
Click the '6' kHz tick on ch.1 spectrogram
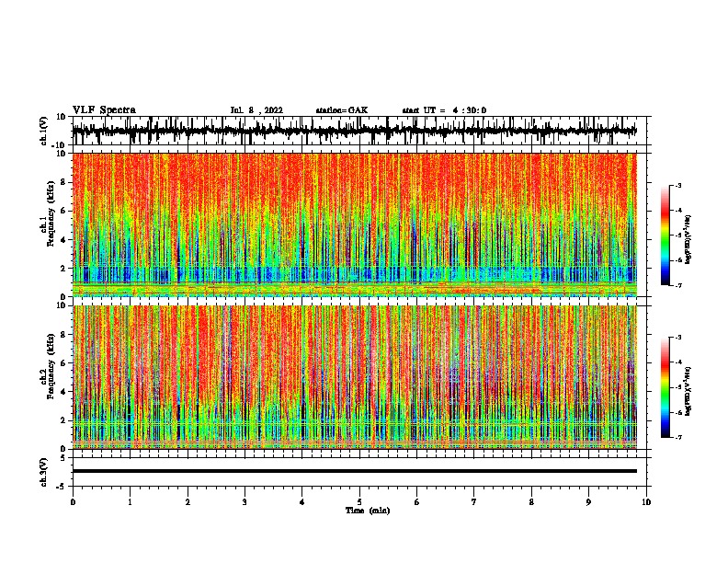(x=63, y=211)
